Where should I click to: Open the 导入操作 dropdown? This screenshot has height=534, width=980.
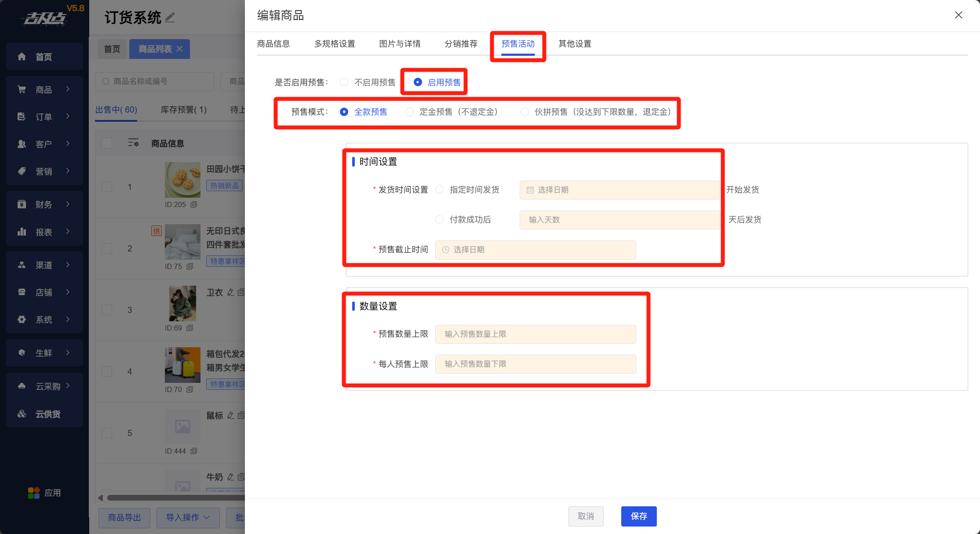(187, 517)
